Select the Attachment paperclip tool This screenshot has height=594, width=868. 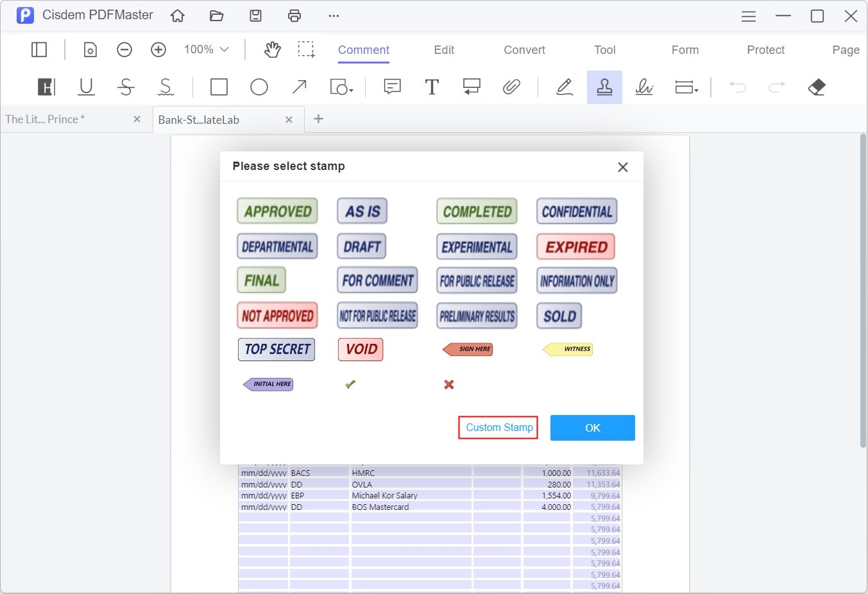point(511,87)
